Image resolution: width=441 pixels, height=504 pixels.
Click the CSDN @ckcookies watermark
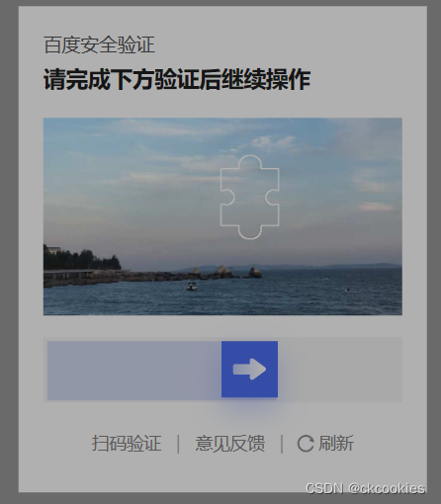pos(365,488)
